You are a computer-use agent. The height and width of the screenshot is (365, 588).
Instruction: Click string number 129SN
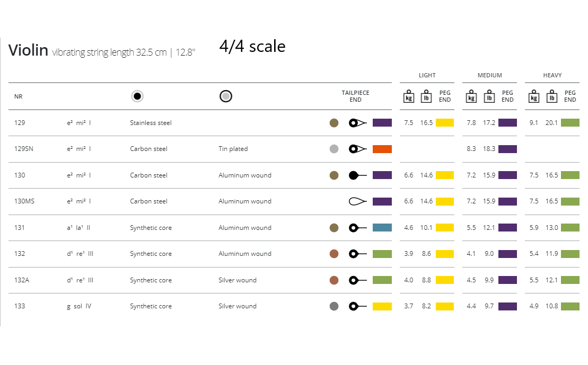pos(24,149)
